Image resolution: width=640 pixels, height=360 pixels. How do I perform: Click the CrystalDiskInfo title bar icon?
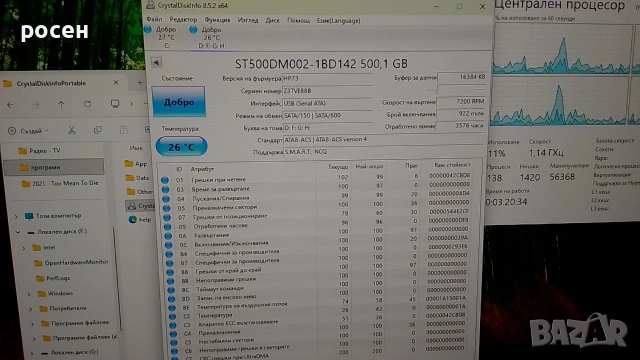click(150, 5)
